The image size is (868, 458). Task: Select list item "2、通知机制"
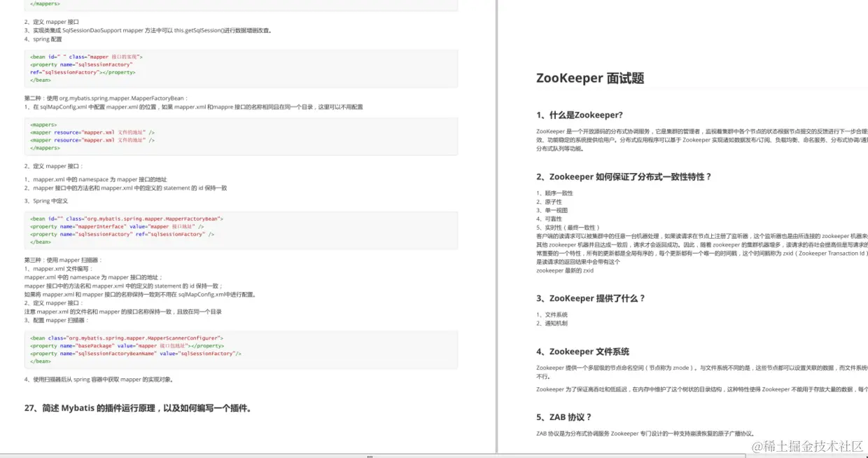point(552,324)
